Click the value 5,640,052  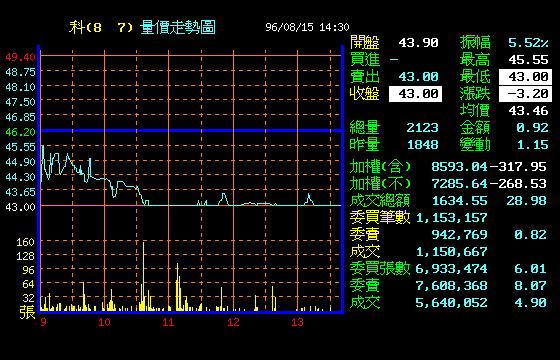[x=452, y=303]
